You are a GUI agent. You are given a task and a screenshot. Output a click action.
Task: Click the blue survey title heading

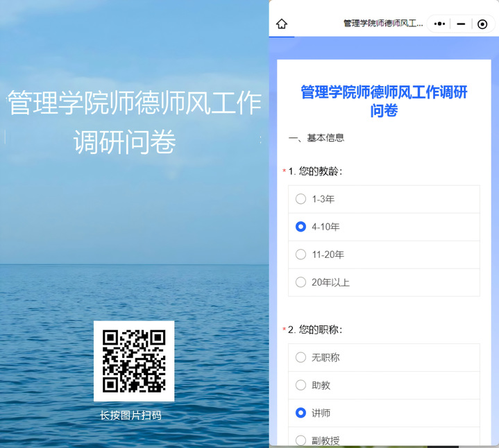click(384, 101)
